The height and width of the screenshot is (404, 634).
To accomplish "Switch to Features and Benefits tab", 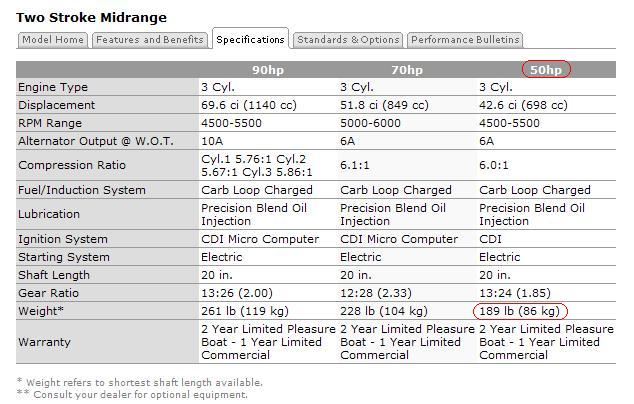I will pos(149,40).
